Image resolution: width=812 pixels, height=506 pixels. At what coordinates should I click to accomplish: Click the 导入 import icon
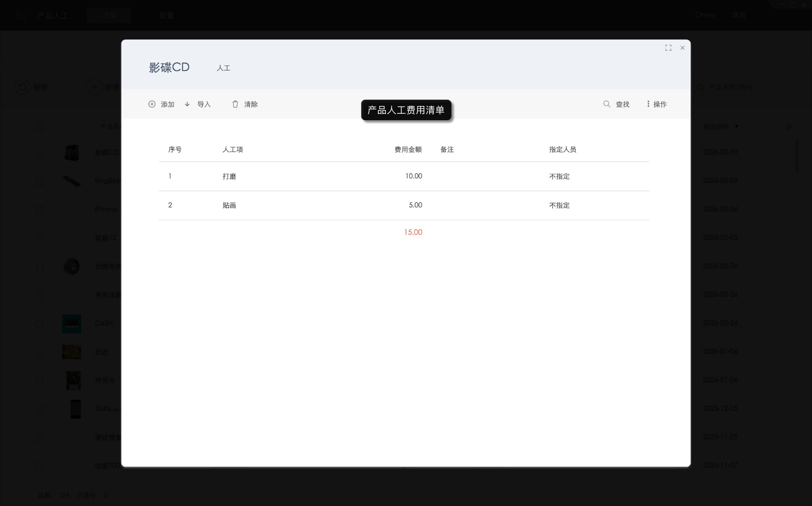[x=187, y=104]
